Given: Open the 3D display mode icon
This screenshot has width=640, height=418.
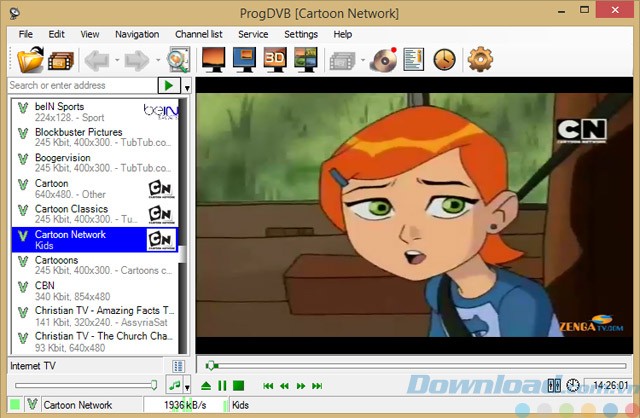Looking at the screenshot, I should (275, 60).
